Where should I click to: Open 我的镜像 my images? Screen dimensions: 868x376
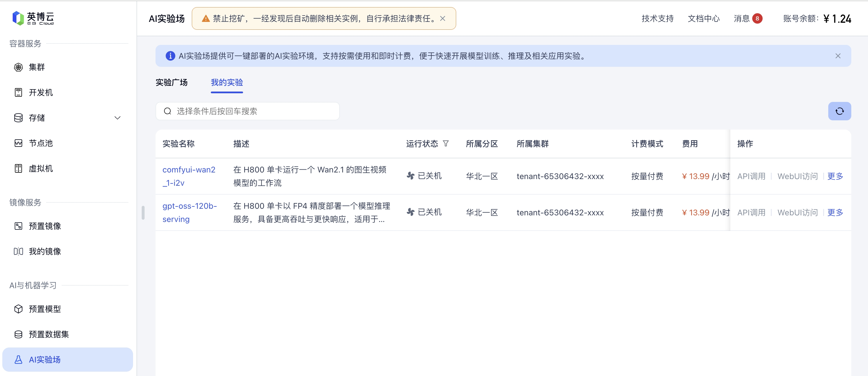coord(44,251)
